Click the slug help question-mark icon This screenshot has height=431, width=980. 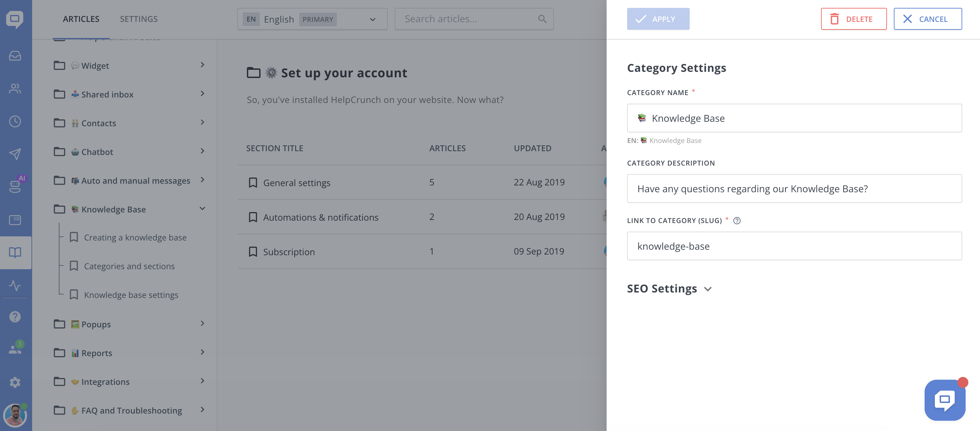pyautogui.click(x=737, y=221)
